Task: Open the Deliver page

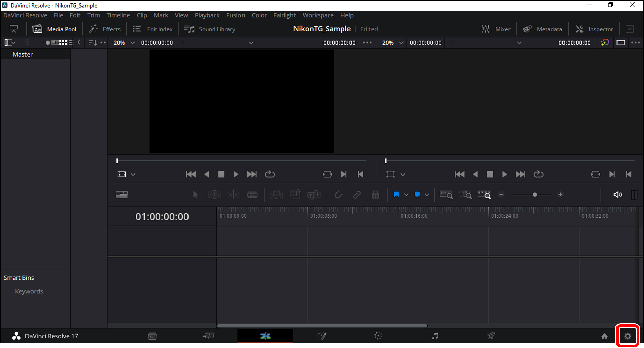Action: pos(491,336)
